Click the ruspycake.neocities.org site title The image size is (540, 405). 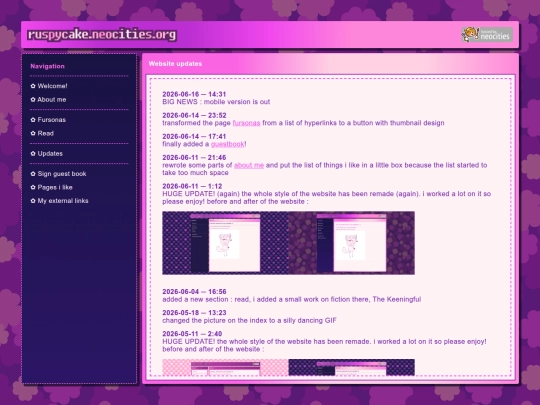click(102, 34)
